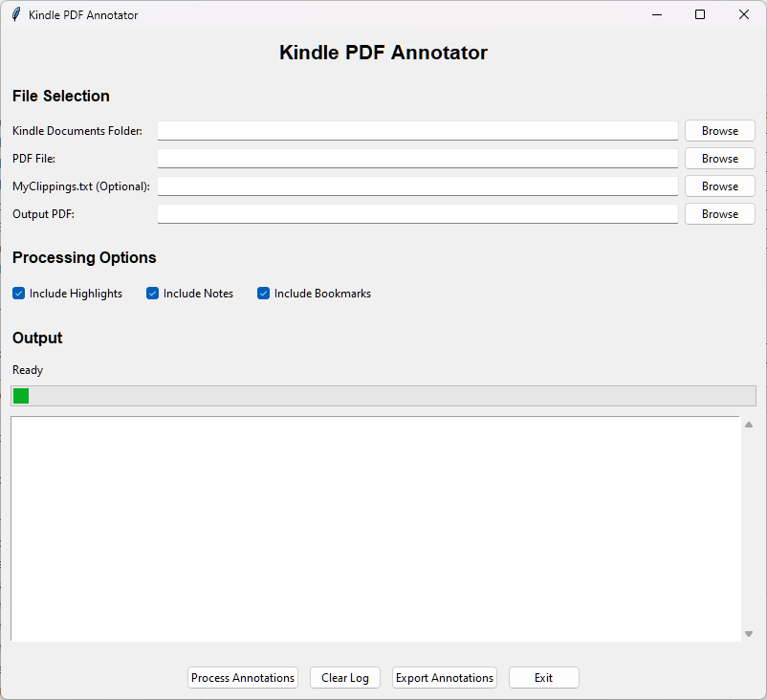This screenshot has height=700, width=767.
Task: Maximize the Kindle PDF Annotator window
Action: 700,14
